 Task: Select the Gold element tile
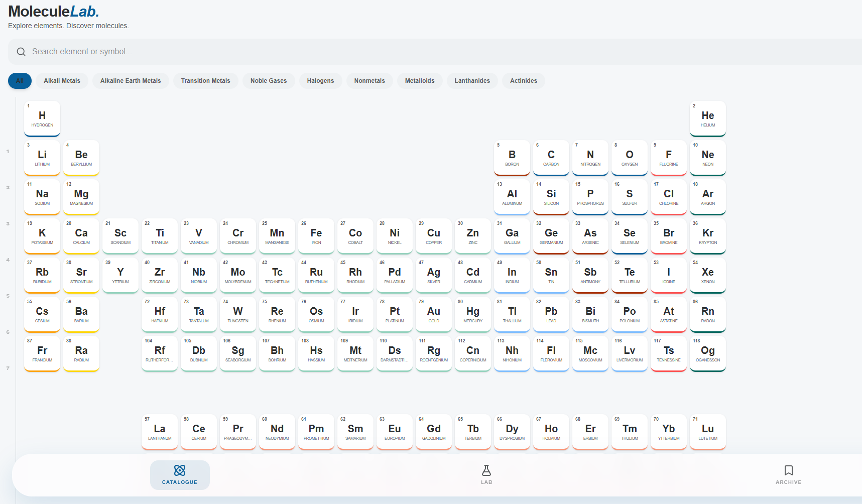(434, 314)
